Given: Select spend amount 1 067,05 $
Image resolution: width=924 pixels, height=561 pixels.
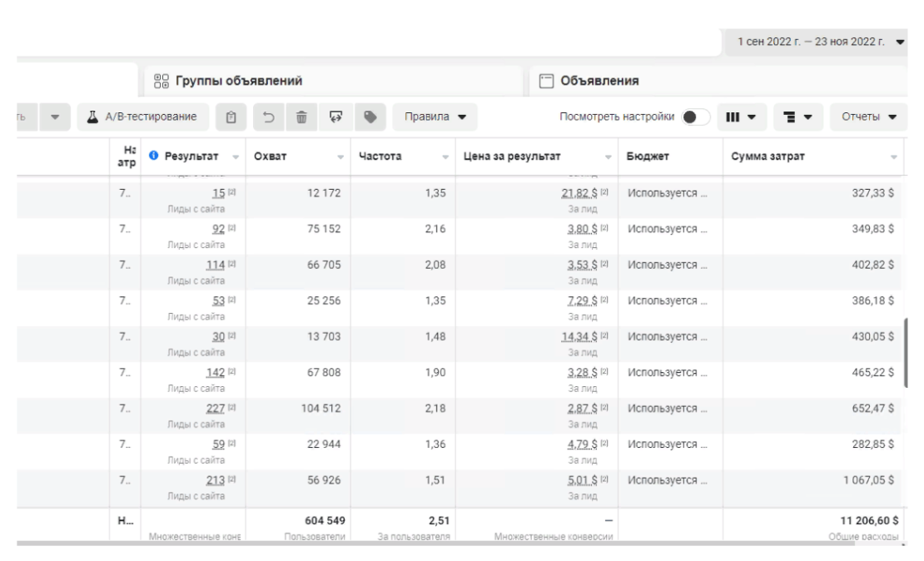Looking at the screenshot, I should 868,481.
